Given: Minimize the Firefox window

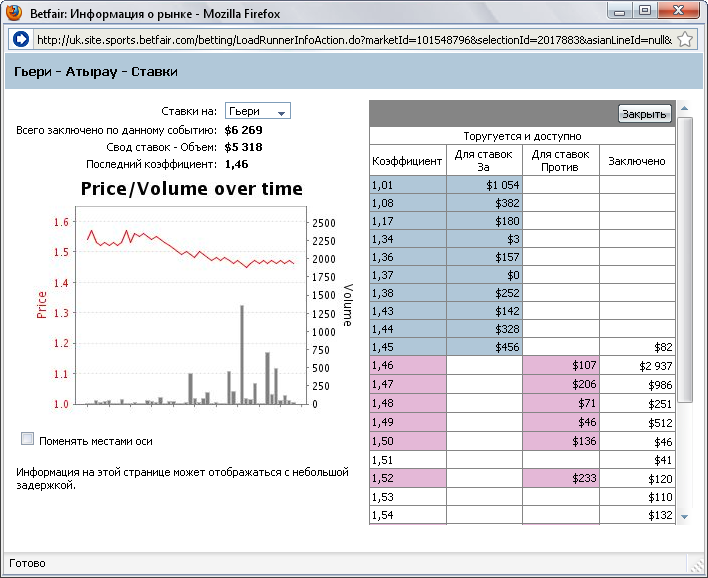Looking at the screenshot, I should pyautogui.click(x=620, y=11).
